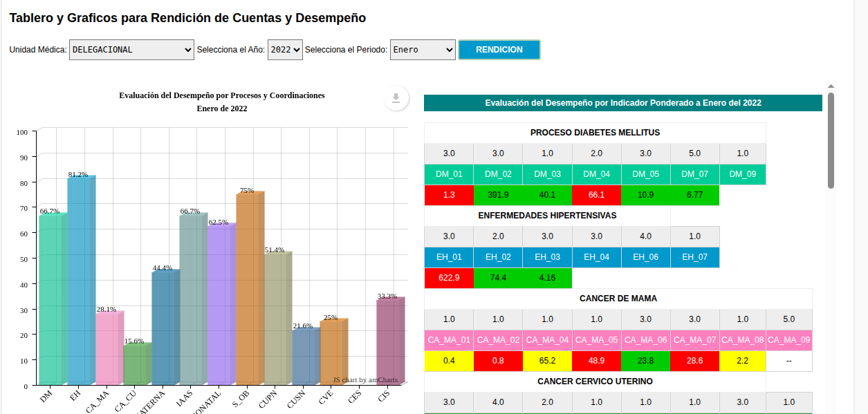Click the red 622.9 value cell
Viewport: 868px width, 414px height.
pyautogui.click(x=449, y=278)
